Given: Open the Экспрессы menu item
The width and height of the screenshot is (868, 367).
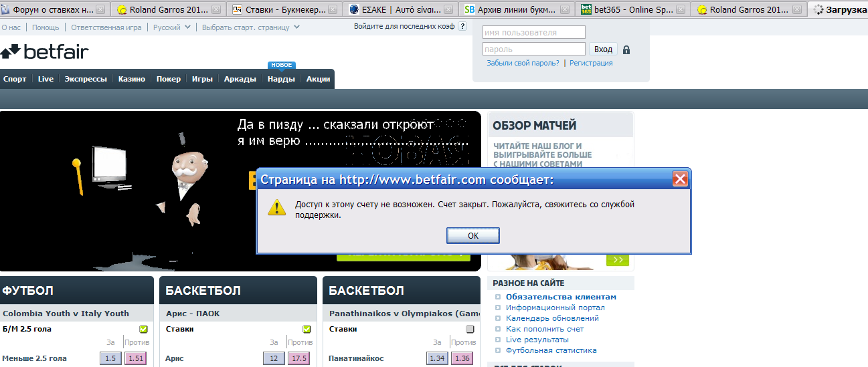Looking at the screenshot, I should pos(86,79).
